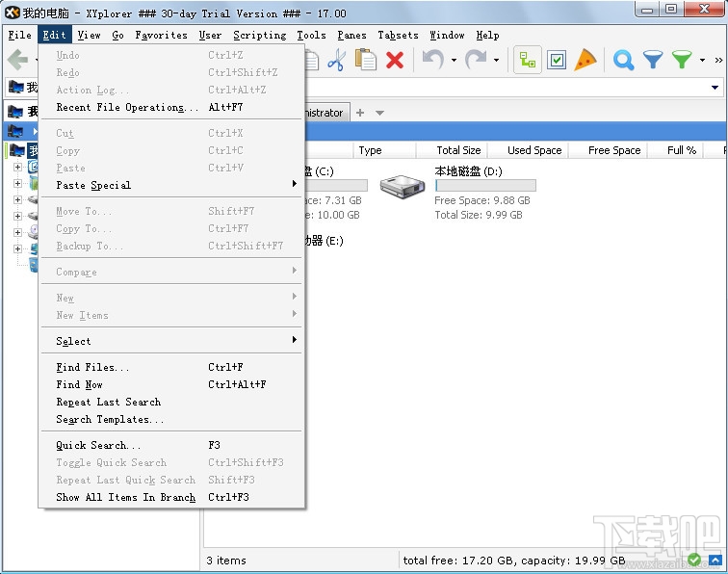
Task: Click the Paste clipboard toolbar icon
Action: 365,61
